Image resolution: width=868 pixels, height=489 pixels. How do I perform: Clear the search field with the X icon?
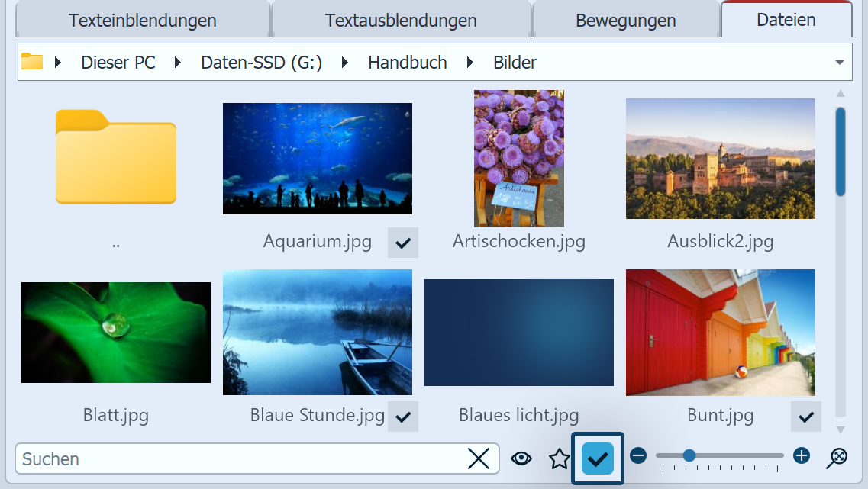(x=479, y=458)
